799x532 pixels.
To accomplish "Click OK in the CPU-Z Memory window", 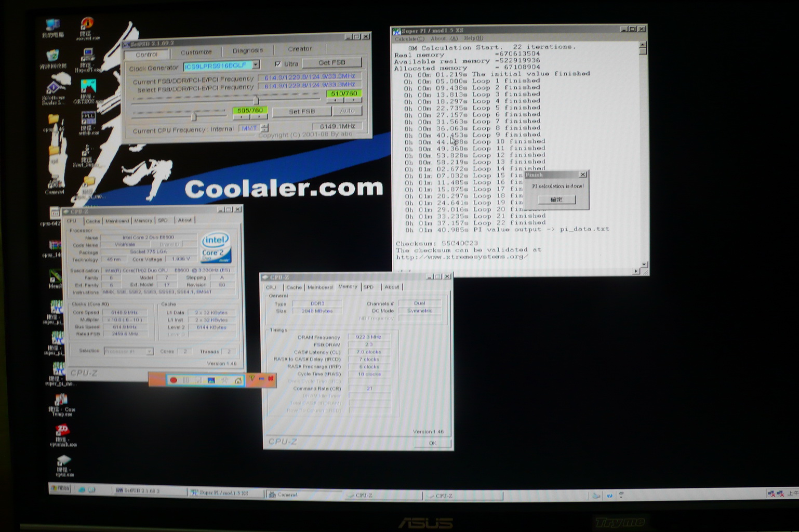I will (432, 443).
